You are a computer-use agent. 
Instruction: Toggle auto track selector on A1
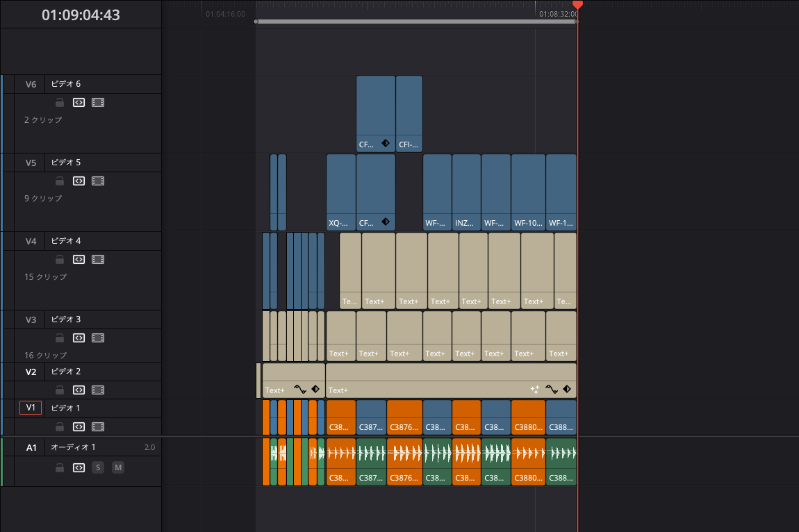coord(79,467)
